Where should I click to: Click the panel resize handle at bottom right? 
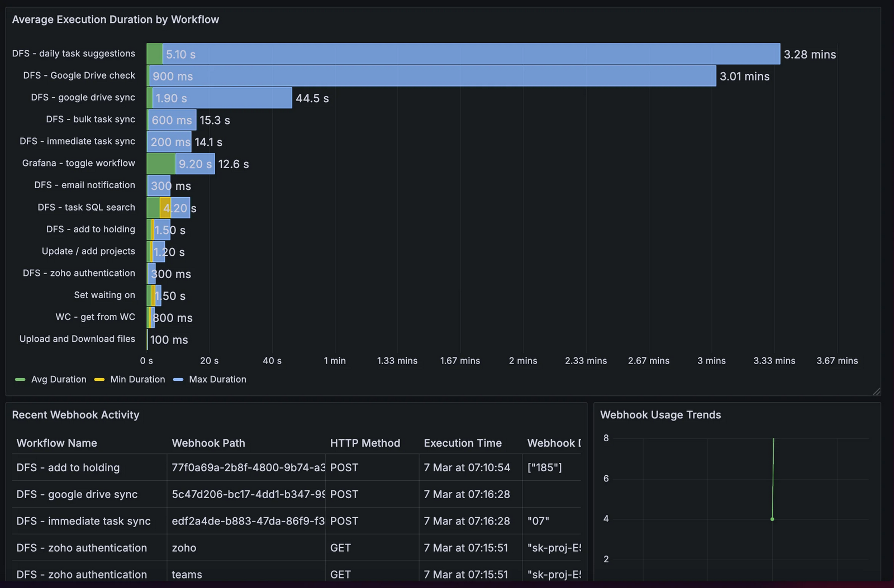pyautogui.click(x=877, y=391)
